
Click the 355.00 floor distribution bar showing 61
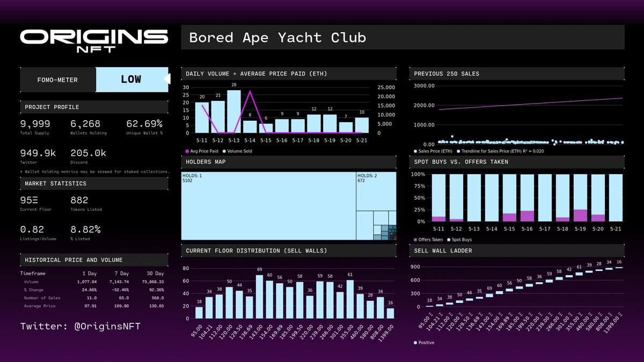click(349, 299)
